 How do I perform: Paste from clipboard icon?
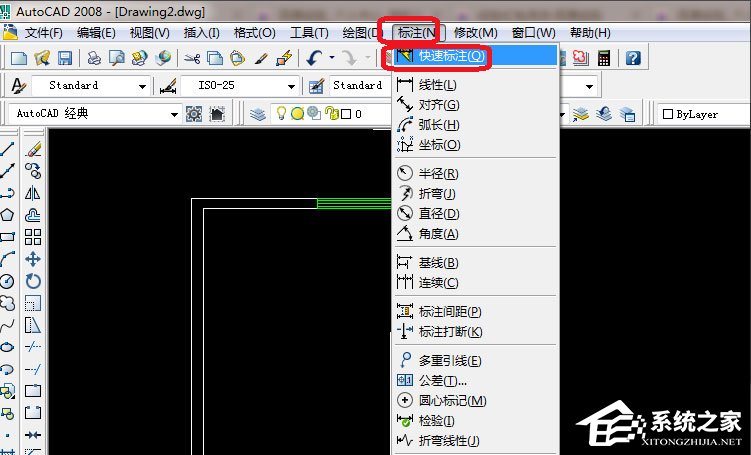tap(237, 58)
